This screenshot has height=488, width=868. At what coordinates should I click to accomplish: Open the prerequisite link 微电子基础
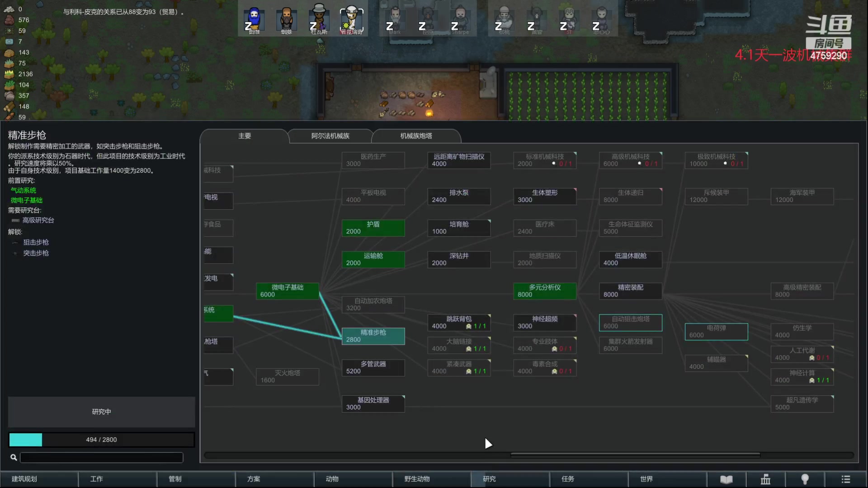[x=27, y=201]
